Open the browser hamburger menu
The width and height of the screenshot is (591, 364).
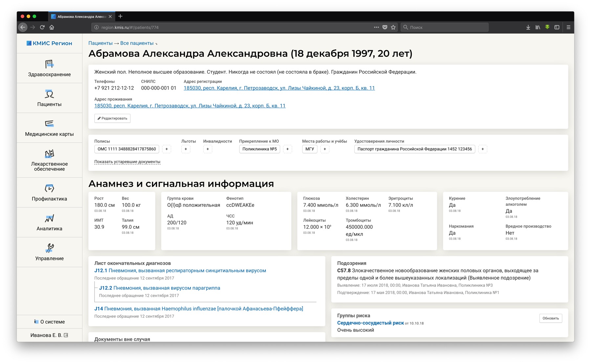click(568, 27)
